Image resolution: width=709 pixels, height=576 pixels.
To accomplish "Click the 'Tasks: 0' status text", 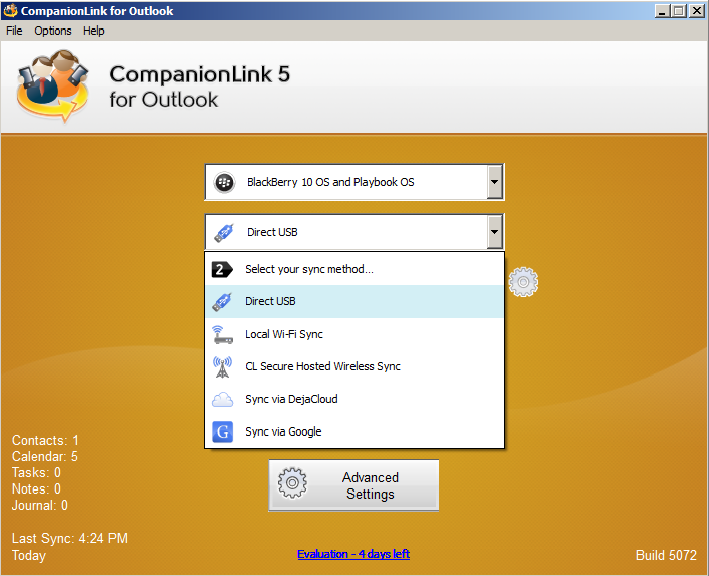I will (36, 473).
